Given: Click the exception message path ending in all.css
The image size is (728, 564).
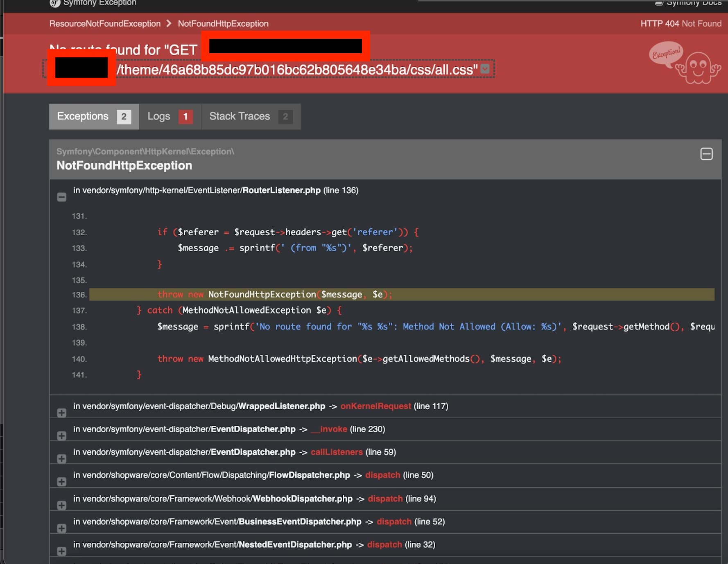Looking at the screenshot, I should point(297,70).
